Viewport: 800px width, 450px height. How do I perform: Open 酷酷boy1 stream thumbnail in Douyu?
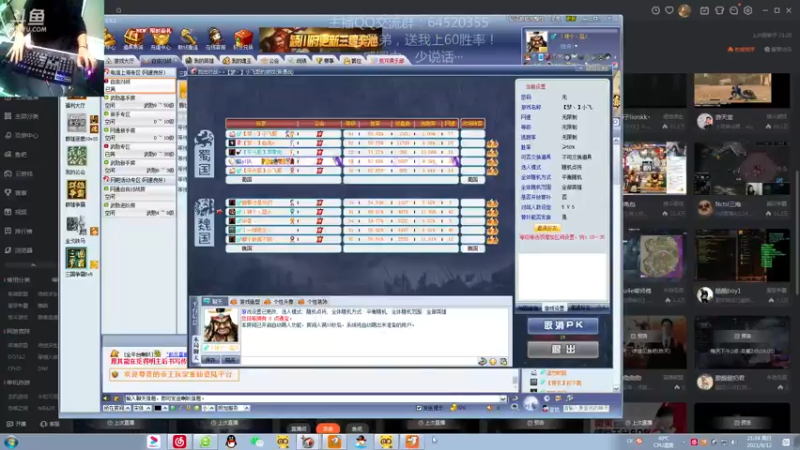(742, 255)
